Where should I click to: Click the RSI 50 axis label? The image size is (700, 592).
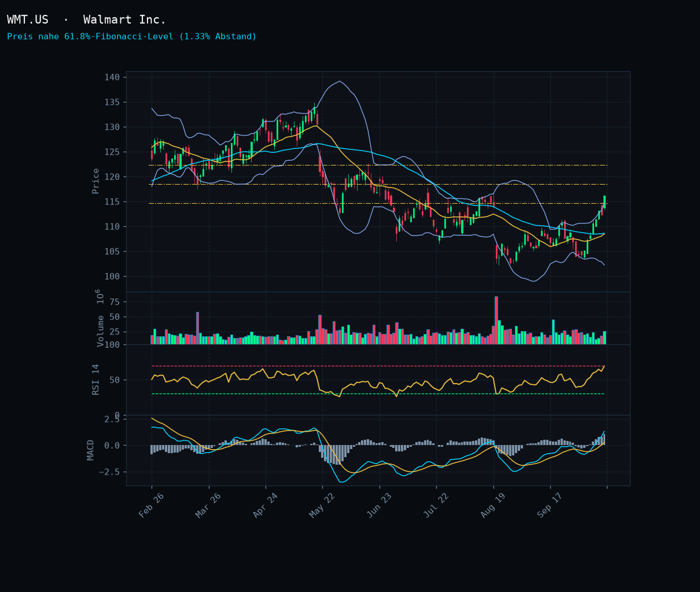(115, 380)
